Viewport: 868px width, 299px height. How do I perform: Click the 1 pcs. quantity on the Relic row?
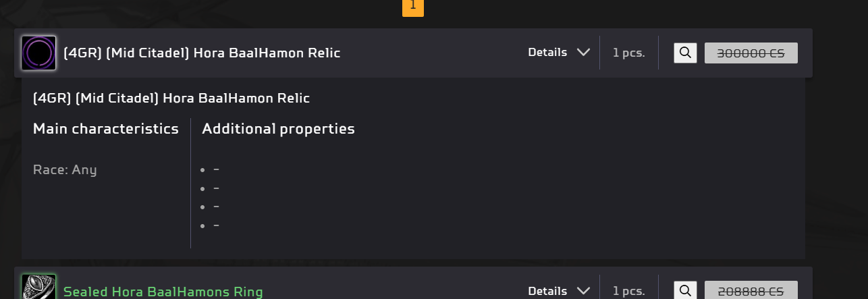[x=628, y=53]
